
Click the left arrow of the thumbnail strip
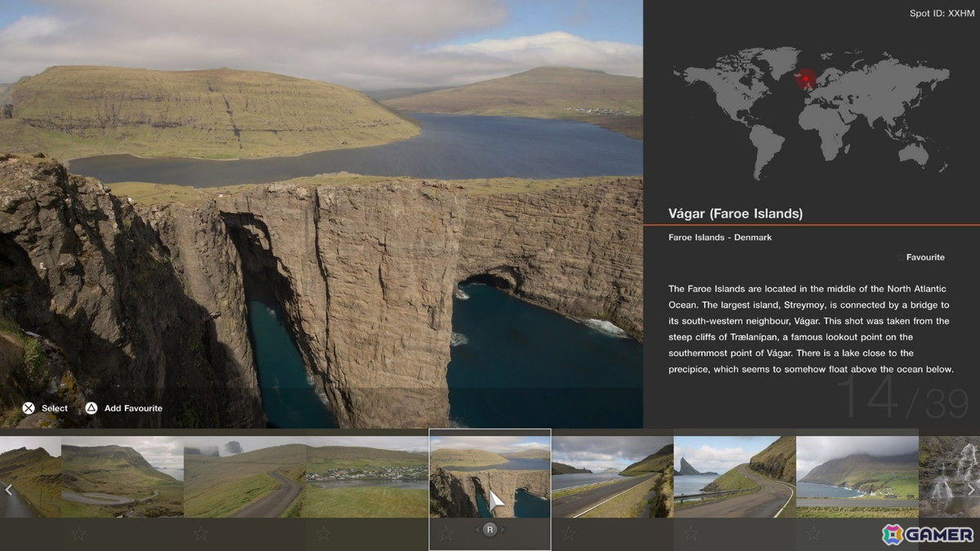click(x=8, y=490)
